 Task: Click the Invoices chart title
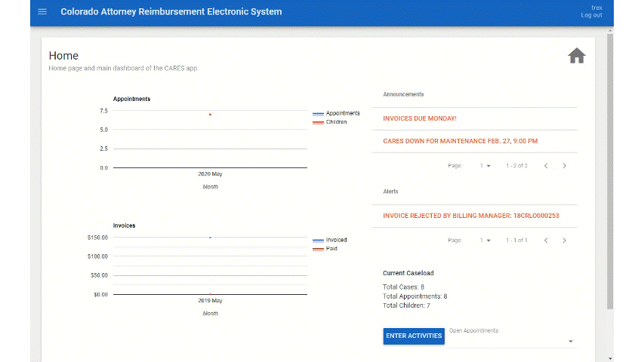[124, 225]
